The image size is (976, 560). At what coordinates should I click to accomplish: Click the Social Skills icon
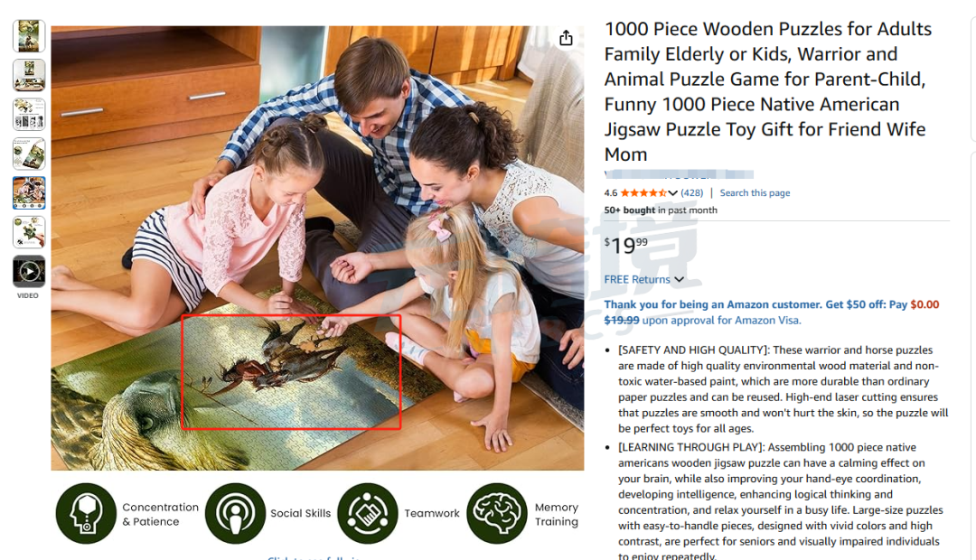click(235, 513)
